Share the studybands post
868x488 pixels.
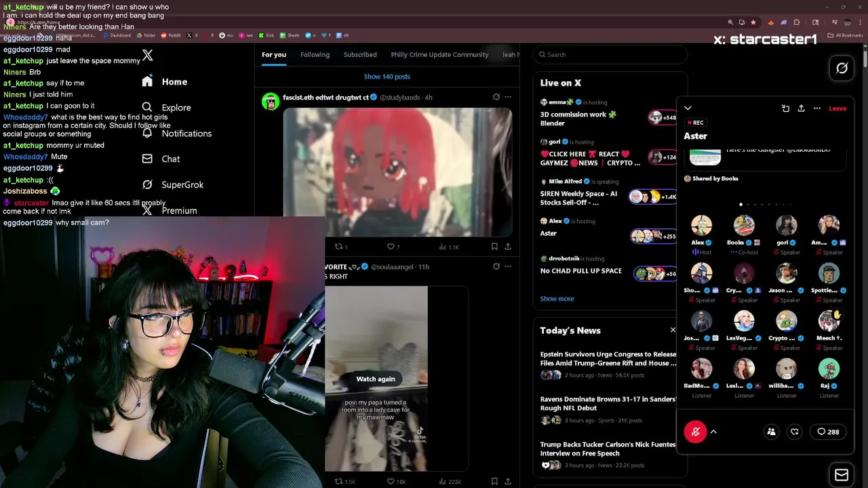coord(508,247)
